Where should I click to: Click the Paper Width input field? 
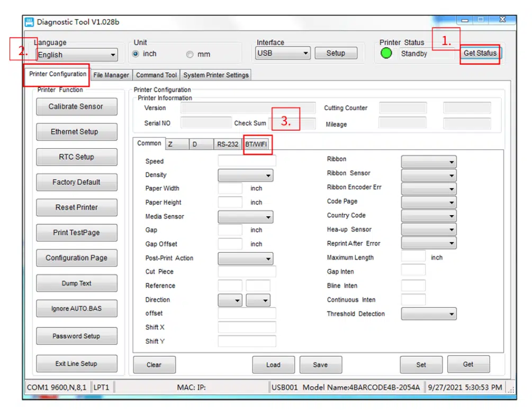pyautogui.click(x=230, y=189)
